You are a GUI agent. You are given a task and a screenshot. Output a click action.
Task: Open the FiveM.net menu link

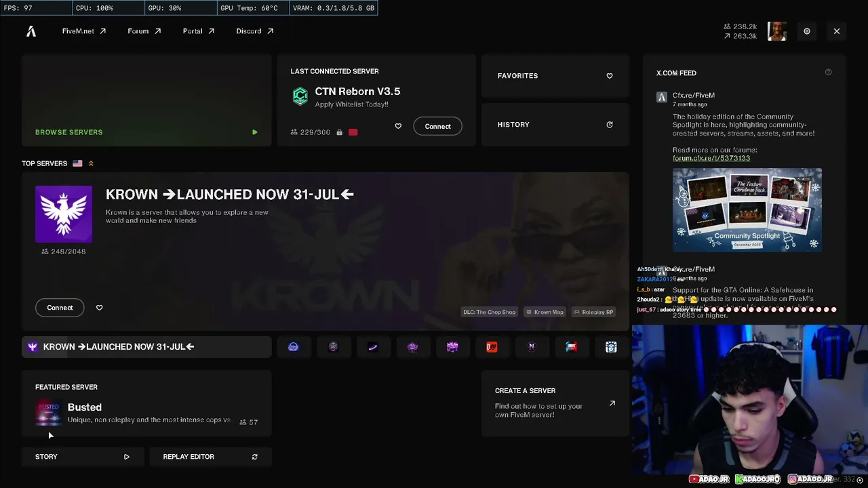pos(84,31)
